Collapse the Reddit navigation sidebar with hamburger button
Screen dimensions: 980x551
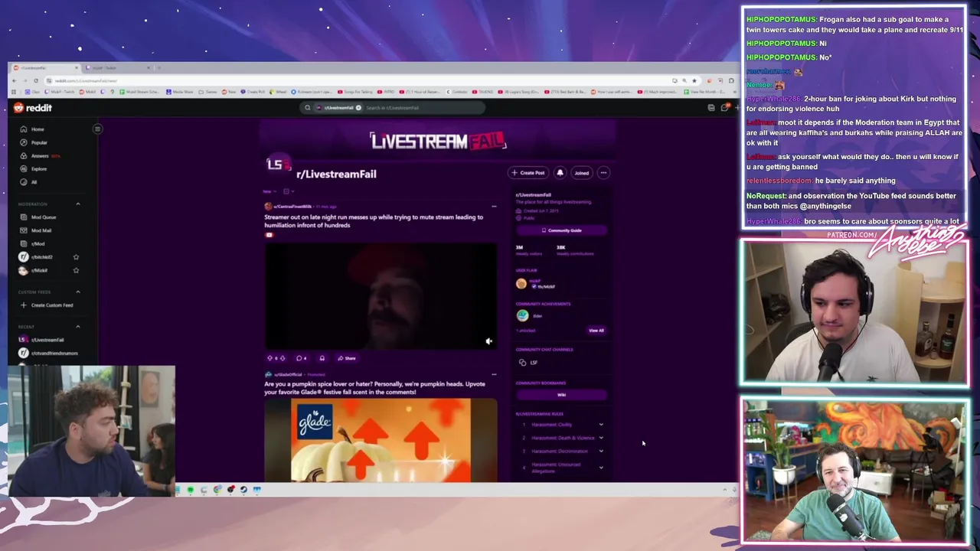click(97, 129)
